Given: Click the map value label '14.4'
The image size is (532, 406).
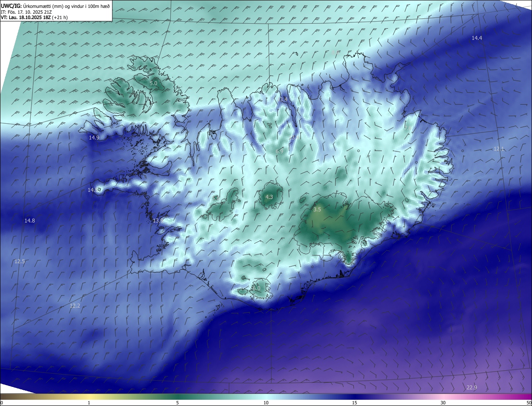Looking at the screenshot, I should (477, 38).
